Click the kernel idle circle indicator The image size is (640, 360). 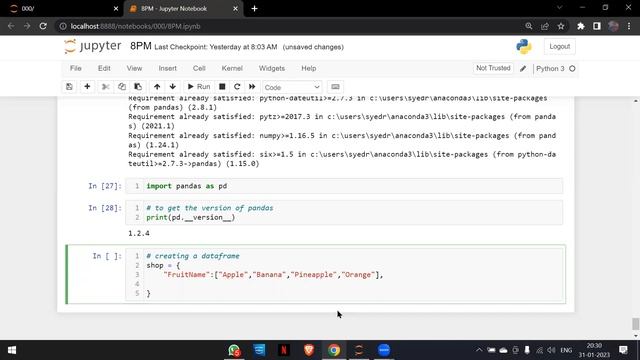(572, 69)
